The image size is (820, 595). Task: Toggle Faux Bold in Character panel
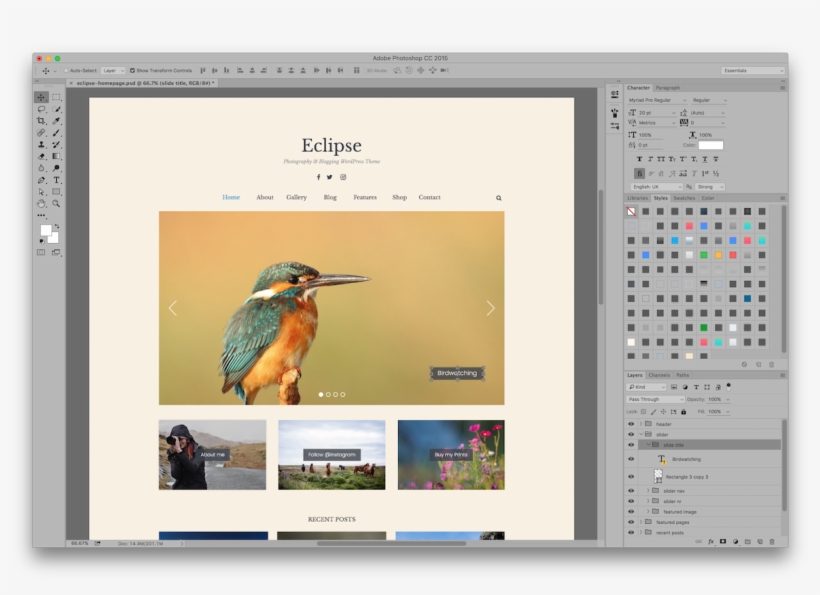tap(639, 159)
